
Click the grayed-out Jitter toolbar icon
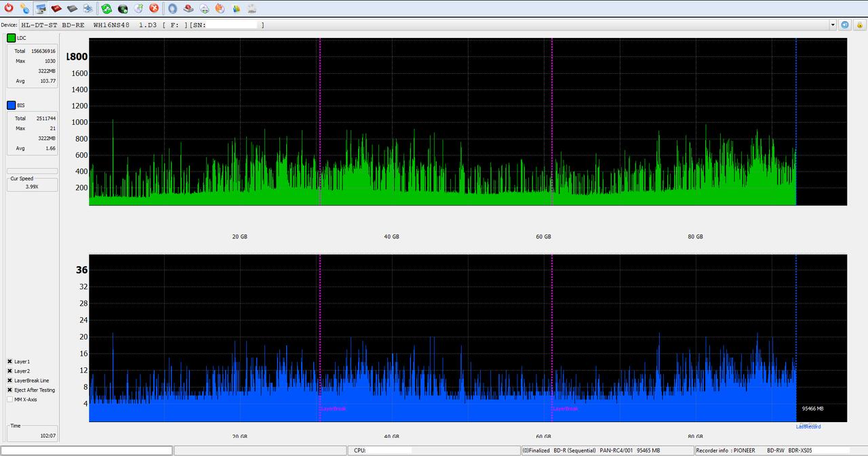click(252, 9)
